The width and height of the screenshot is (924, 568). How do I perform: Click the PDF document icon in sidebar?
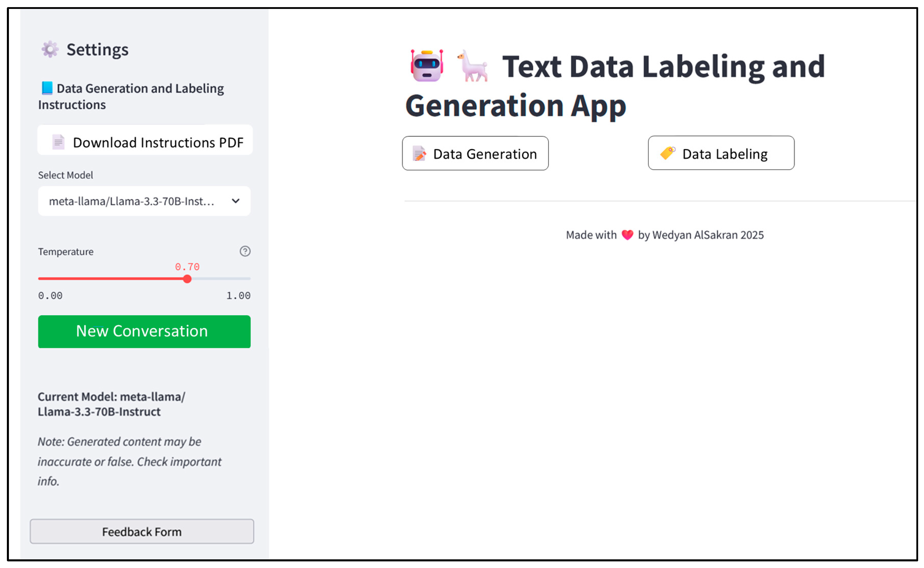tap(58, 142)
